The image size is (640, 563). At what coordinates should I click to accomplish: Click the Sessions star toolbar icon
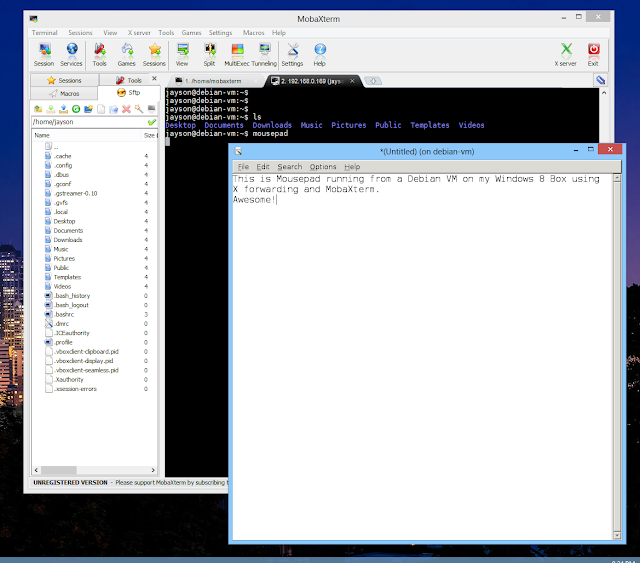click(154, 54)
